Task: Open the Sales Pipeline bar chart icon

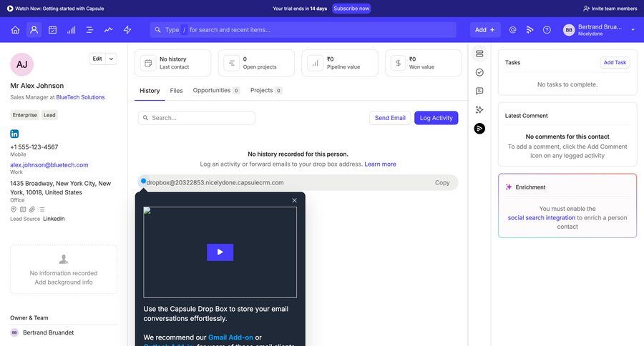Action: pos(72,30)
